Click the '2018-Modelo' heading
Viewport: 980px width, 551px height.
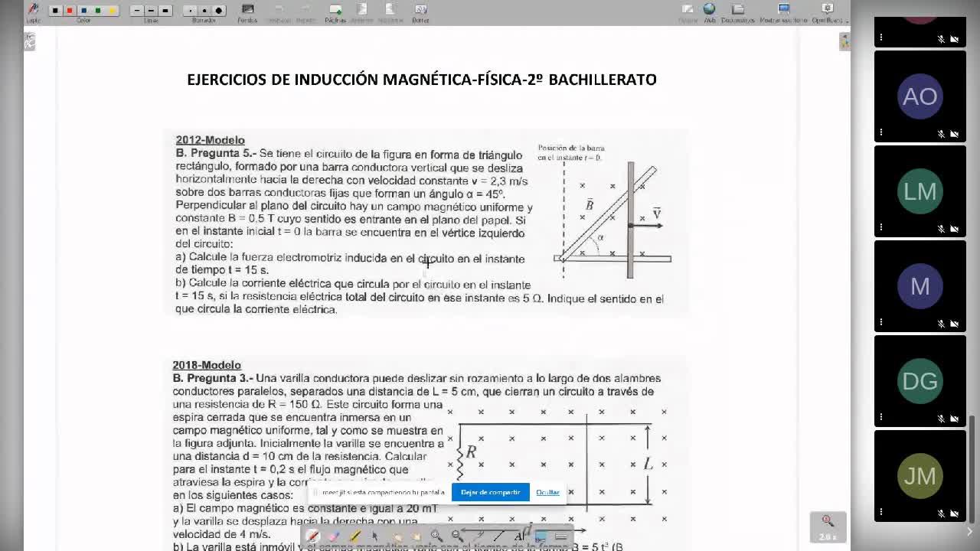coord(207,365)
